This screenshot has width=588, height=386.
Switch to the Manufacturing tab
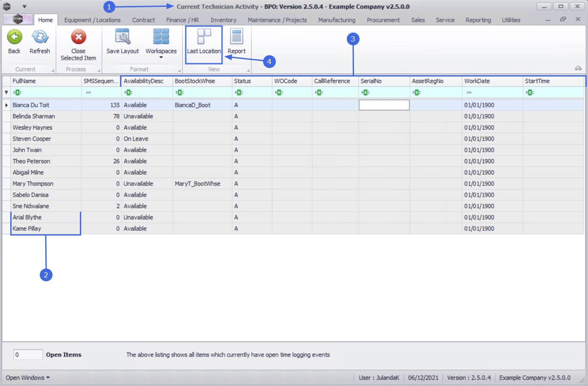click(337, 20)
